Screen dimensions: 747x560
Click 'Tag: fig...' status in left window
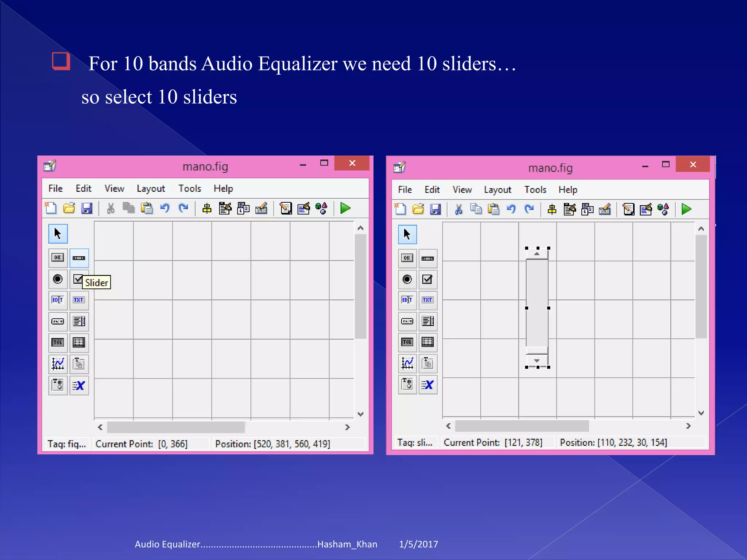(67, 444)
